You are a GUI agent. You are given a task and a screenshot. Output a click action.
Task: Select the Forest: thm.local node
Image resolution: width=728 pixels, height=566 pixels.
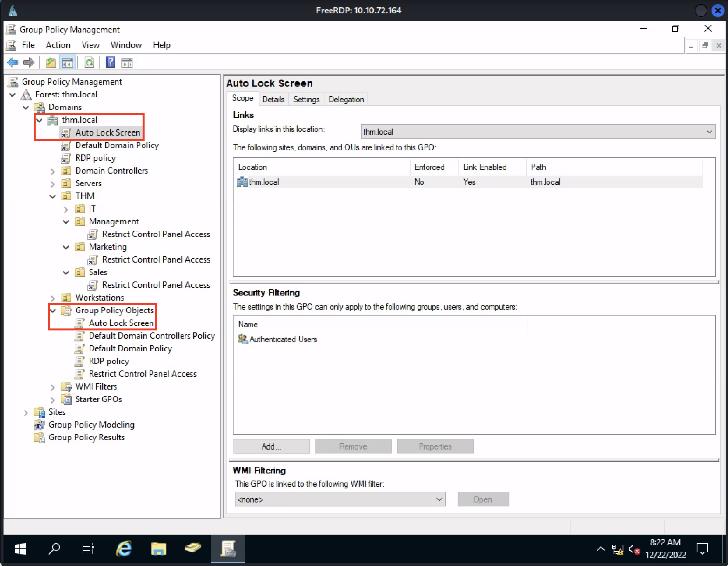[66, 94]
